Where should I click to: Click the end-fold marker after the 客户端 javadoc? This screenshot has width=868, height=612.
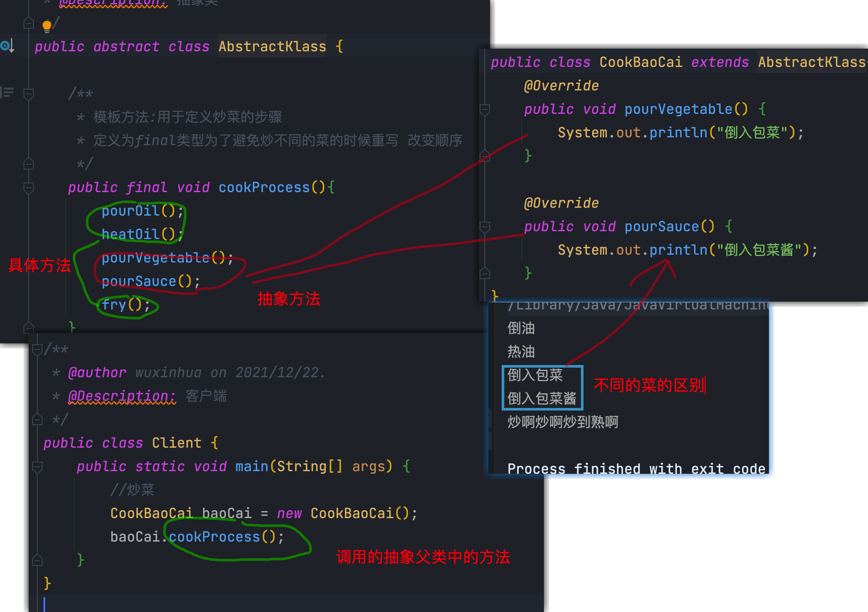37,419
